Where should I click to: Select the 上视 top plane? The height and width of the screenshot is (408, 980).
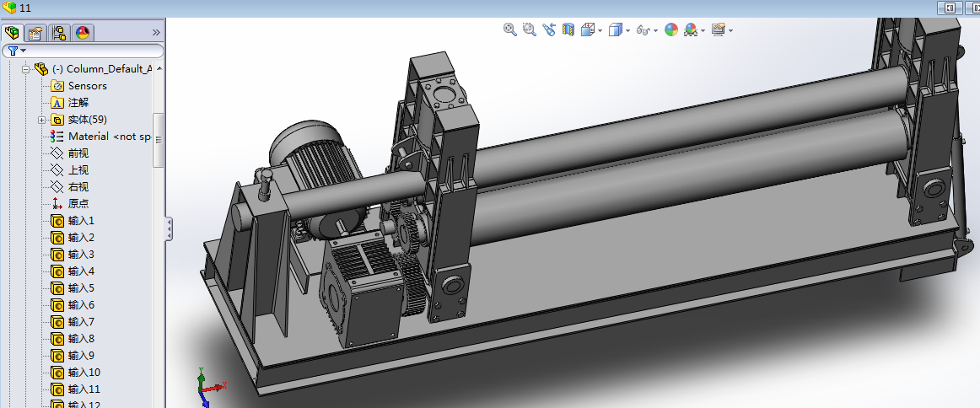click(70, 170)
